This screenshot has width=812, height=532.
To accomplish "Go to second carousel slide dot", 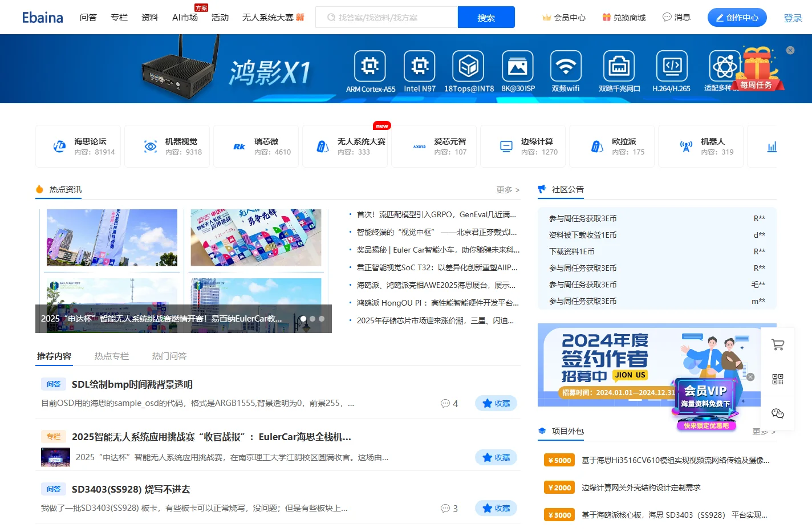I will 312,319.
